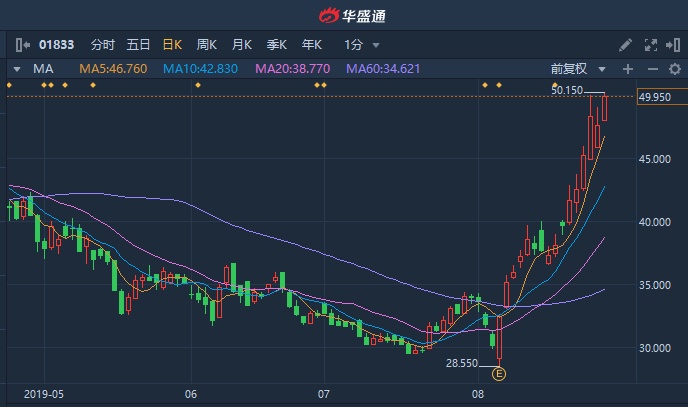688x407 pixels.
Task: Open the 1分 minute interval dropdown
Action: (x=361, y=45)
